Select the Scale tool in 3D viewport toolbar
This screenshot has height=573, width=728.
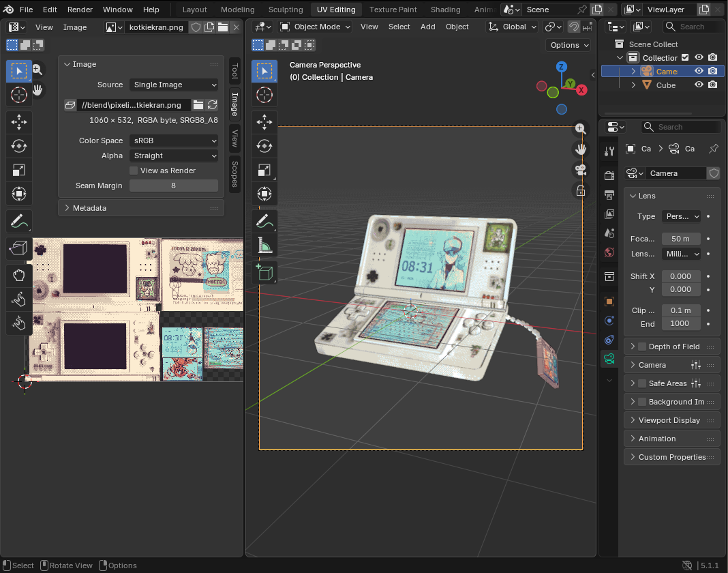(x=264, y=170)
